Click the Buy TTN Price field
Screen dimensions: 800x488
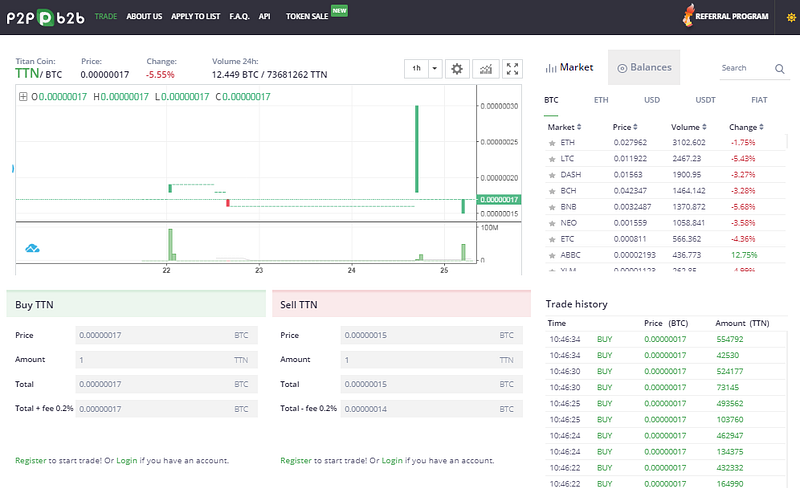tap(166, 335)
